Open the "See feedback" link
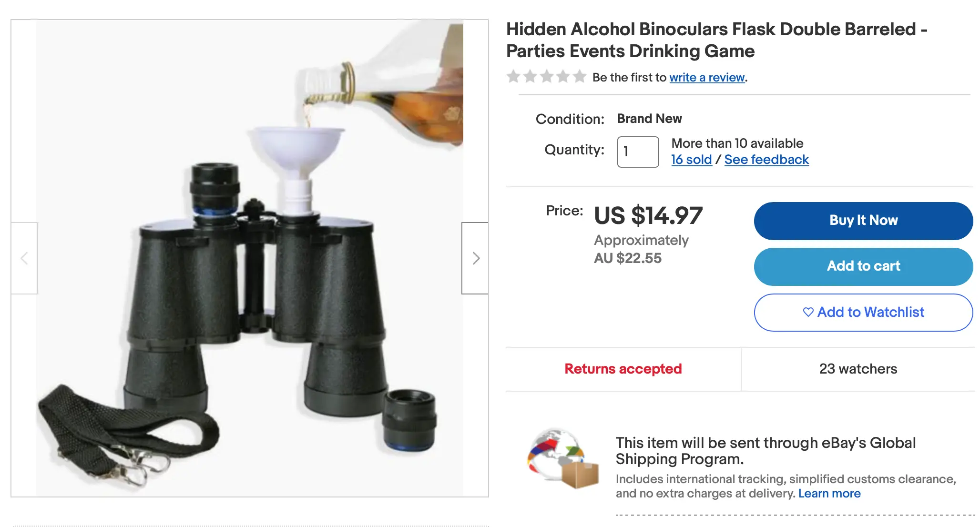Screen dimensions: 980x527 click(x=766, y=160)
